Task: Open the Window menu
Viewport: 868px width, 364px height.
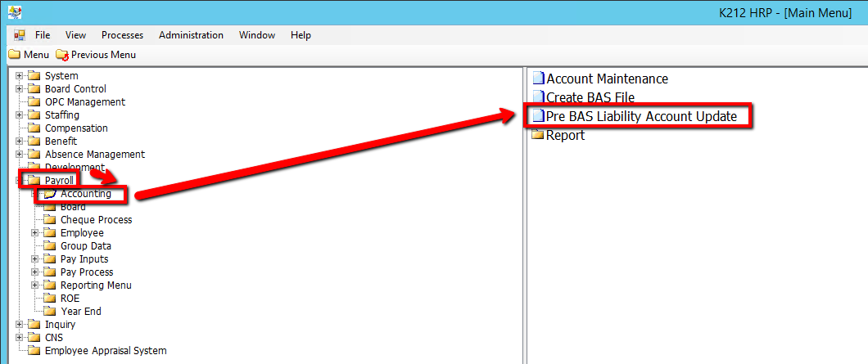Action: 256,35
